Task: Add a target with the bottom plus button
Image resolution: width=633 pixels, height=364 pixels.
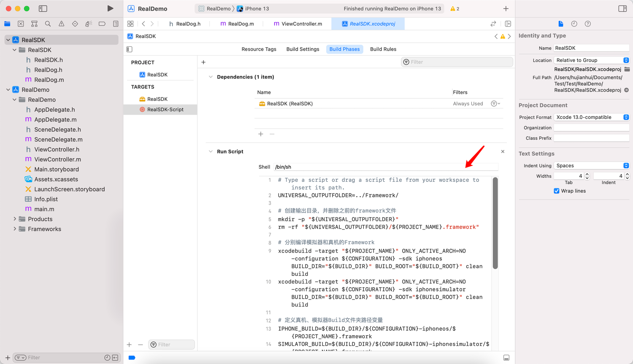Action: pyautogui.click(x=130, y=345)
